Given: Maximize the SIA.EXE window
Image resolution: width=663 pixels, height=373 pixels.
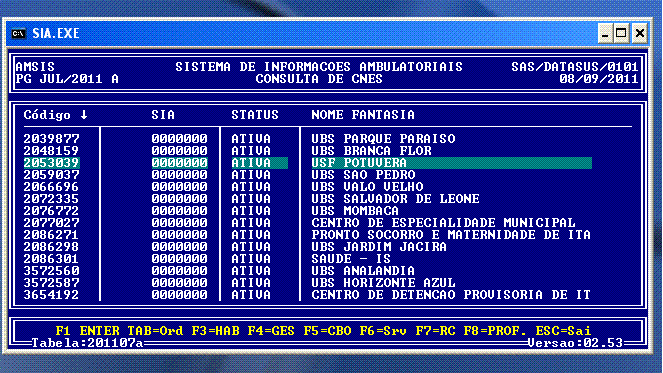Looking at the screenshot, I should point(621,33).
